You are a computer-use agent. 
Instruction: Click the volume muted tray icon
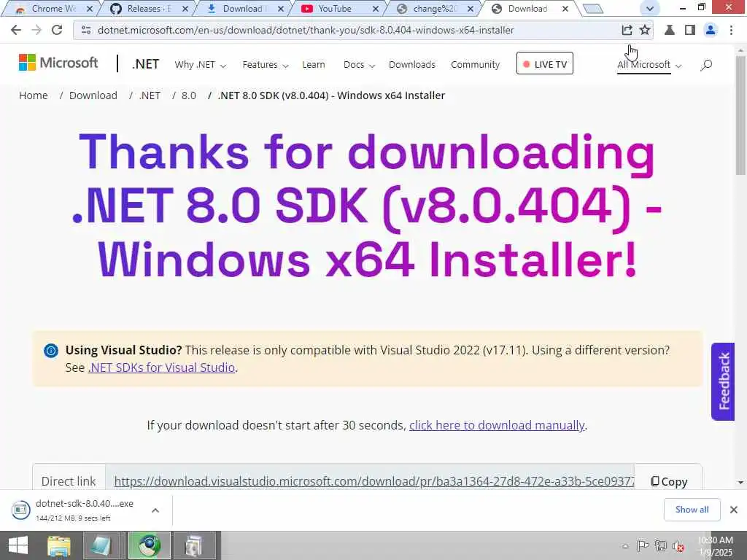pyautogui.click(x=678, y=546)
